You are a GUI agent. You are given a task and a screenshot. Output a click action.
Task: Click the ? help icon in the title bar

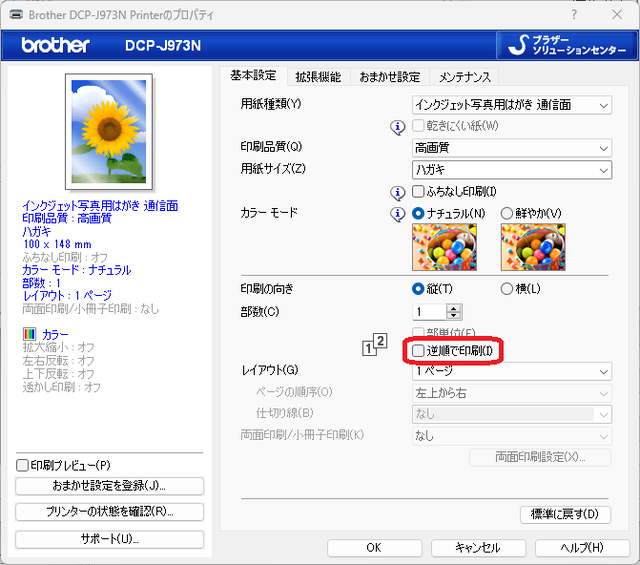tap(574, 15)
